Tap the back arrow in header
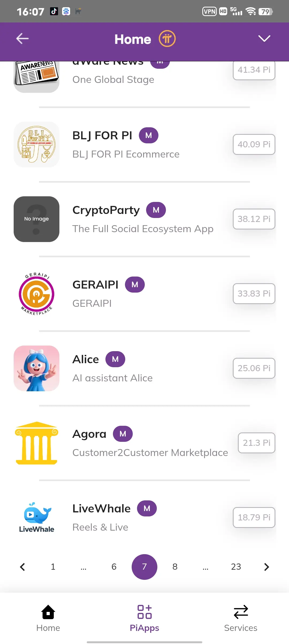The width and height of the screenshot is (289, 644). pyautogui.click(x=22, y=39)
